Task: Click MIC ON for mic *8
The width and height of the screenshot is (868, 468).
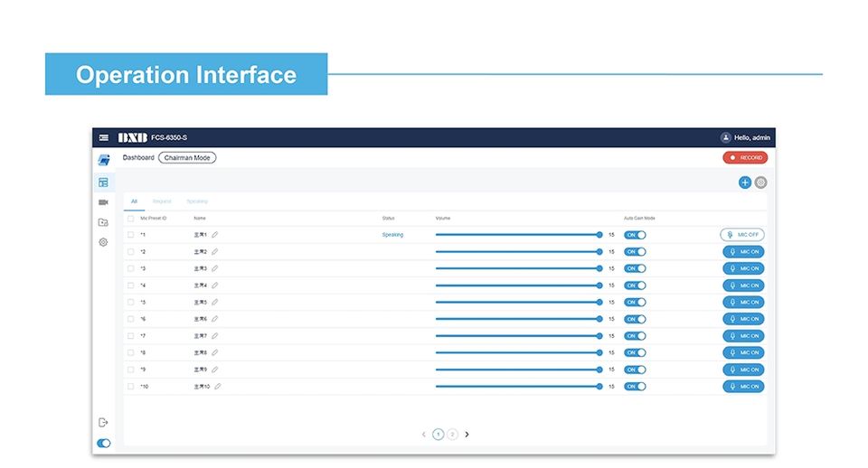Action: 743,352
